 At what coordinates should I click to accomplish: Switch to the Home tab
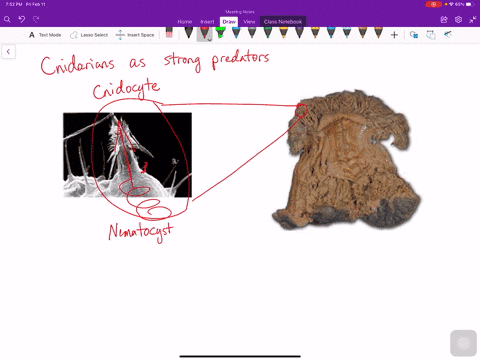[x=184, y=22]
